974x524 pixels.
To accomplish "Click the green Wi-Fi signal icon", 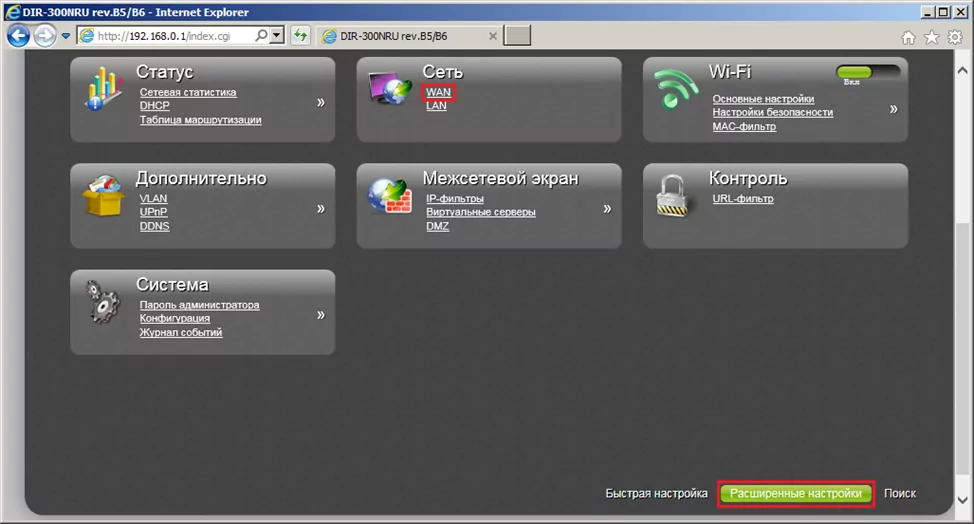I will 676,88.
